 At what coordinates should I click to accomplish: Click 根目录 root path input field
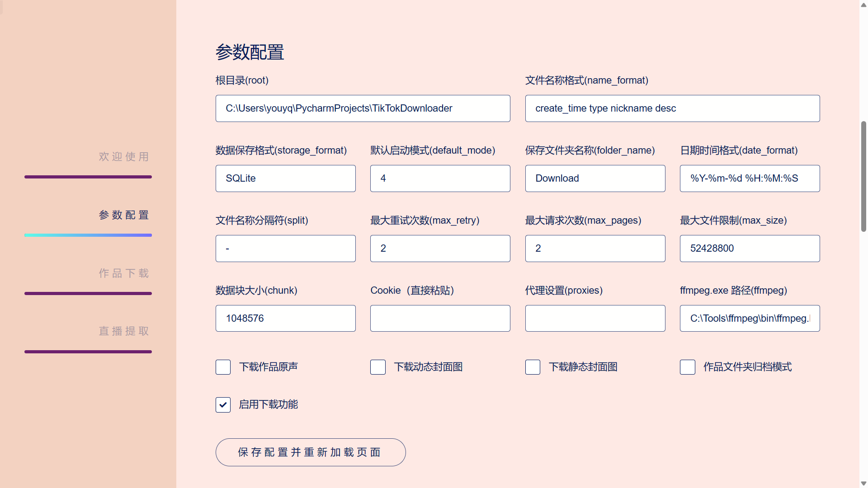pyautogui.click(x=363, y=108)
